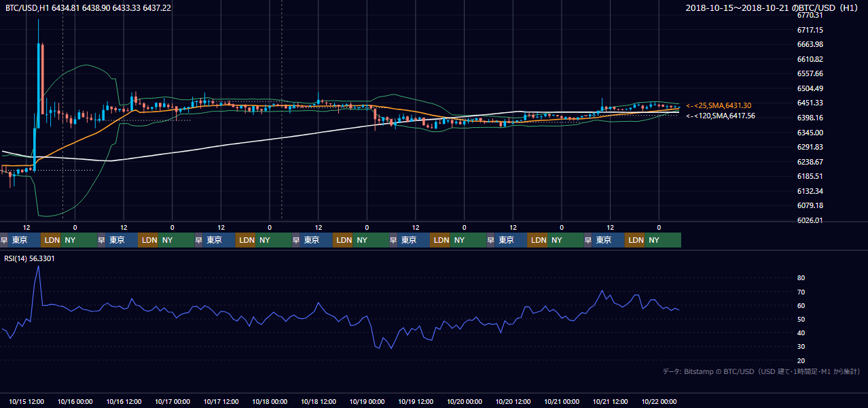Select the 10/16 00:00 time label
Image resolution: width=868 pixels, height=408 pixels.
(x=75, y=402)
